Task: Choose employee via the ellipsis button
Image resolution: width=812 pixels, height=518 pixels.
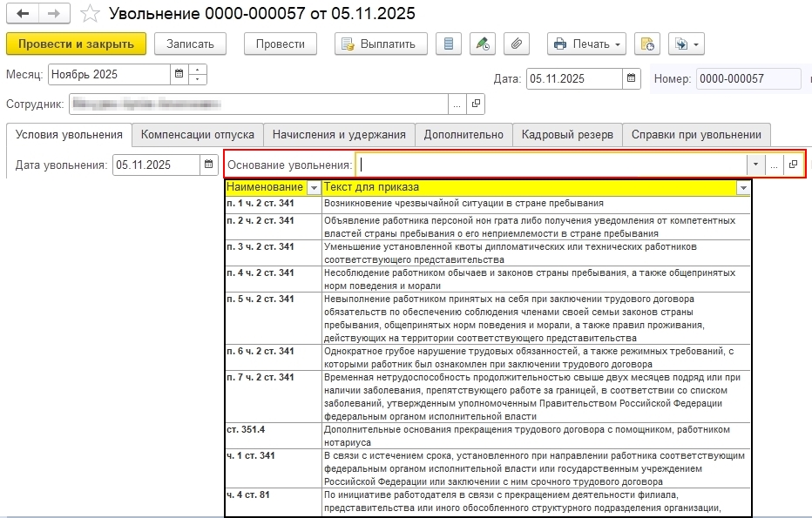Action: [x=457, y=104]
